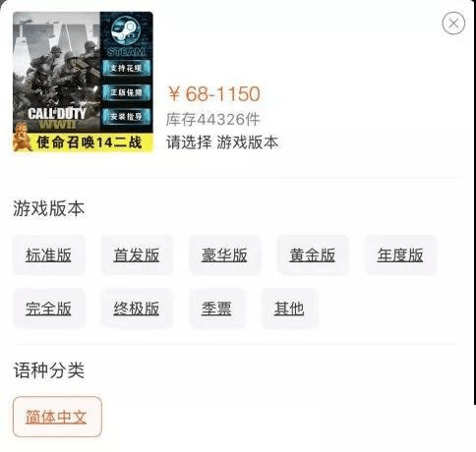Choose the 黄金版 edition option

coord(312,255)
